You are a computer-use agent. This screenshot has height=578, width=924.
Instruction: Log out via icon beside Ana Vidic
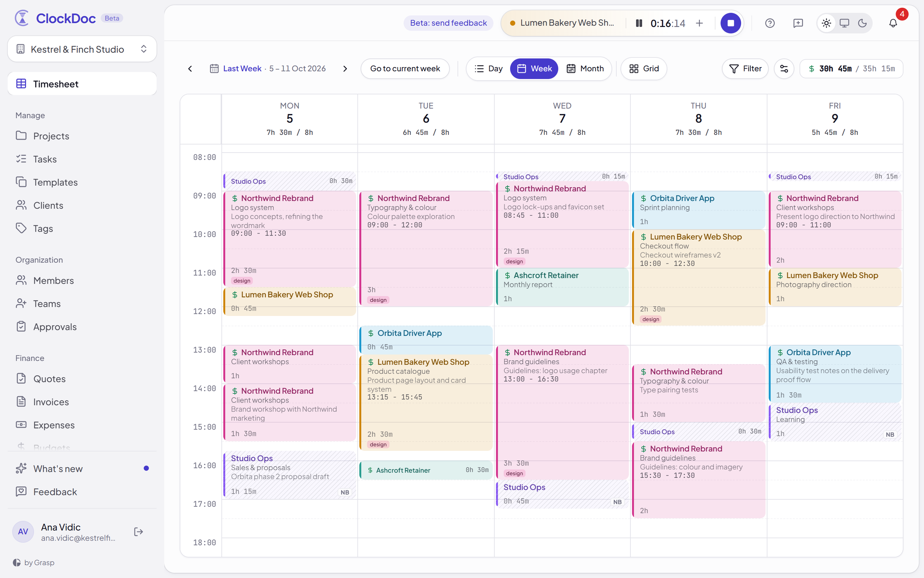click(x=138, y=532)
